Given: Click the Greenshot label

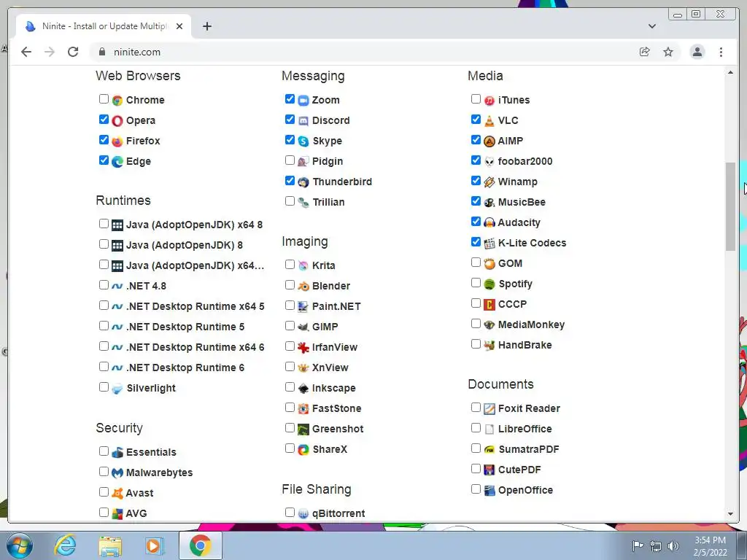Looking at the screenshot, I should pyautogui.click(x=338, y=429).
